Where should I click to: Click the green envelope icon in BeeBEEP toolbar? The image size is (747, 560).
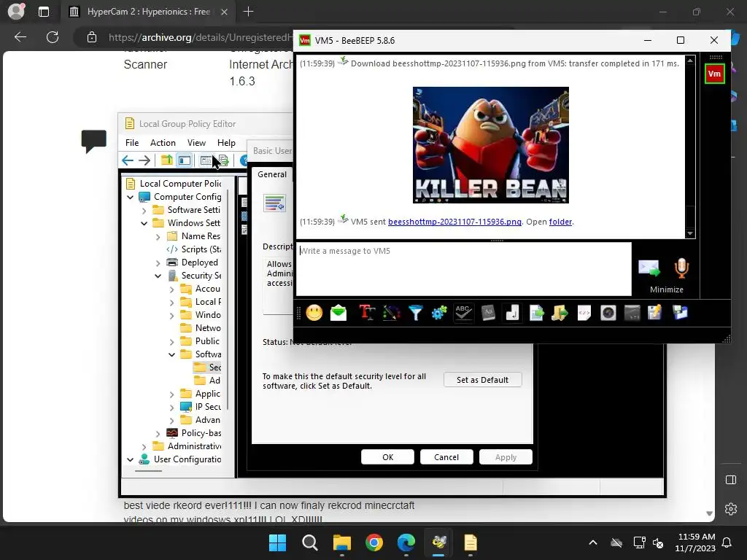pyautogui.click(x=338, y=313)
